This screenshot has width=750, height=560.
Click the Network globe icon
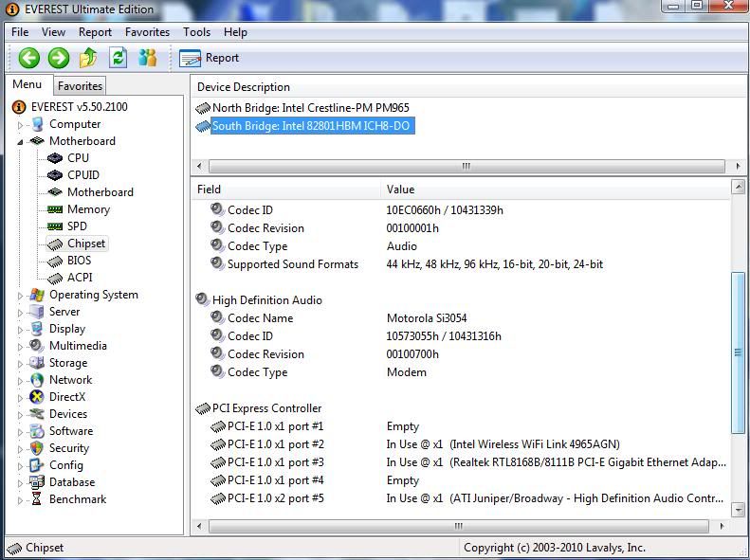[x=37, y=380]
